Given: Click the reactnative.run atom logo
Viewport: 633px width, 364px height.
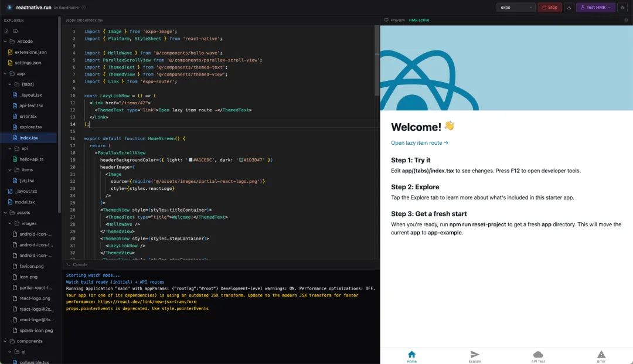Looking at the screenshot, I should click(x=9, y=8).
